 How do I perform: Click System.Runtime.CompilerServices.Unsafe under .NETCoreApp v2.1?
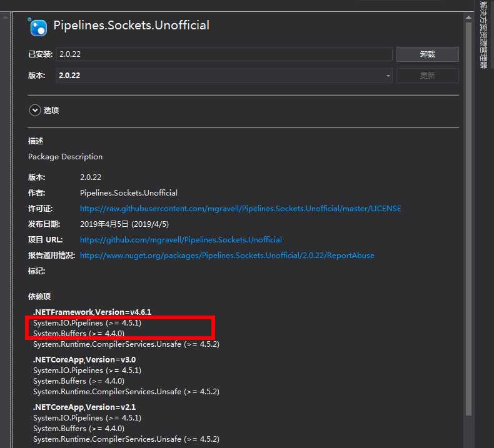click(x=126, y=439)
